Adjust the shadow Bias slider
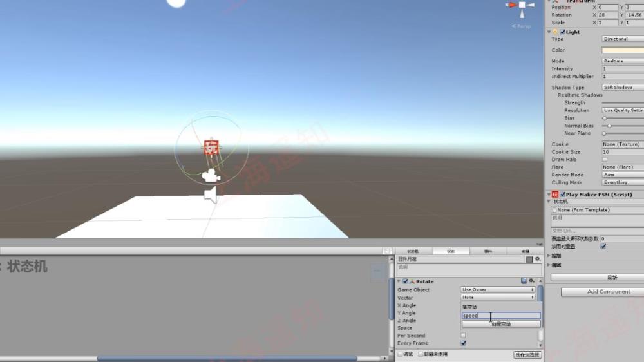Image resolution: width=644 pixels, height=362 pixels. point(623,119)
